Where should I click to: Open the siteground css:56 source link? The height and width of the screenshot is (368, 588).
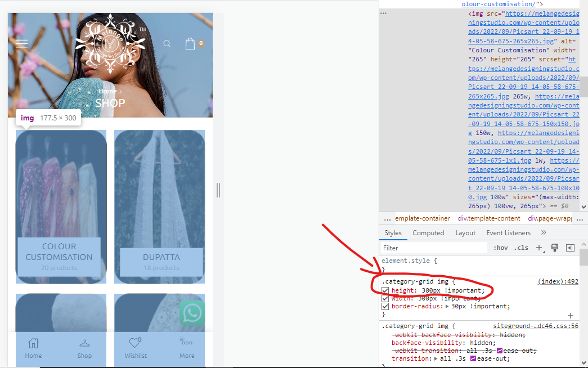[x=536, y=326]
